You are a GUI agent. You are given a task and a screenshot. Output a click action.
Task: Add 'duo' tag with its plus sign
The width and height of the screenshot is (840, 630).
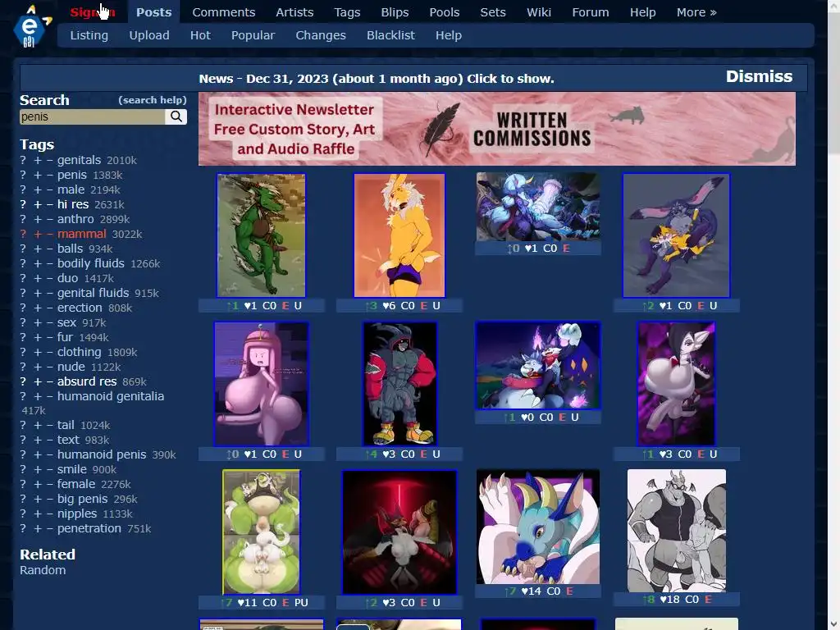(38, 278)
